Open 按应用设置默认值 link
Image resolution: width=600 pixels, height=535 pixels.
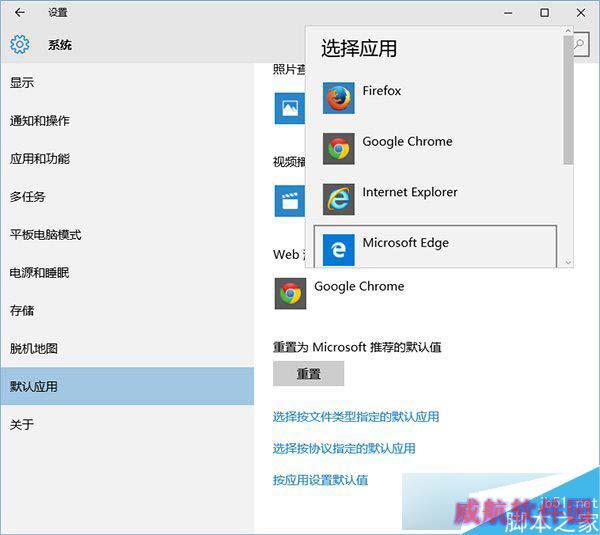tap(320, 480)
